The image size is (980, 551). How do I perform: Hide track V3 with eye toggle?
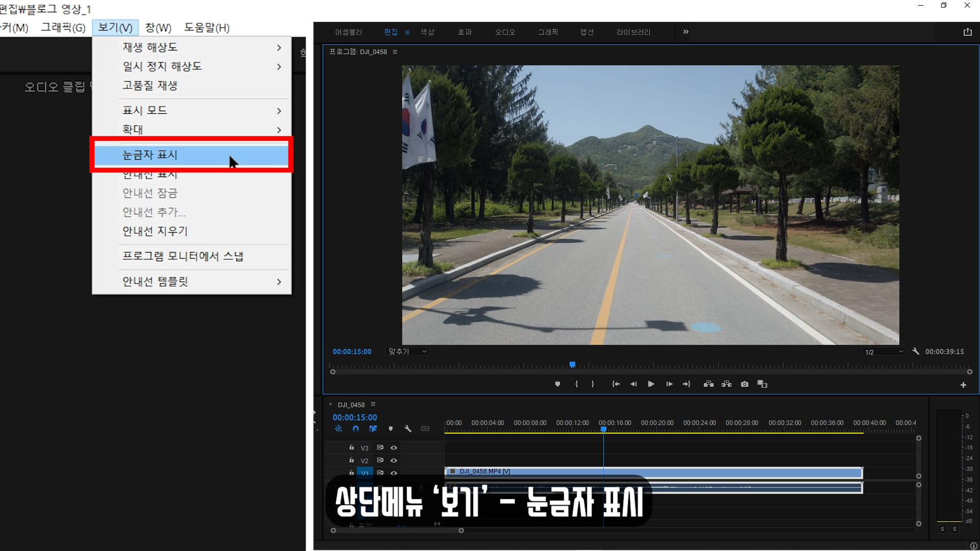pos(394,447)
